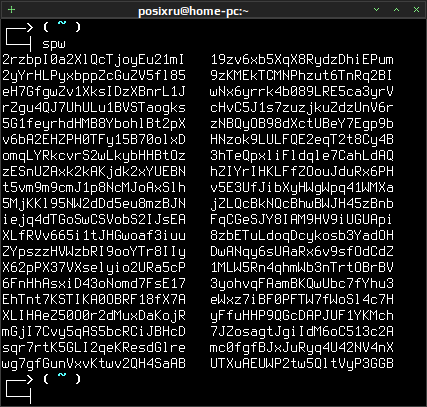Choose the password beginning with EhTnt7KST
427x407 pixels.
93,300
